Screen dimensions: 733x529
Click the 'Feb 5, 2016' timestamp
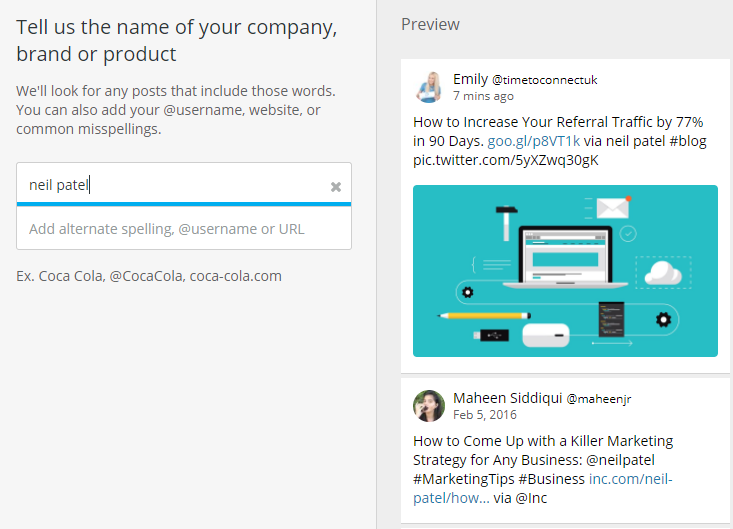coord(485,415)
